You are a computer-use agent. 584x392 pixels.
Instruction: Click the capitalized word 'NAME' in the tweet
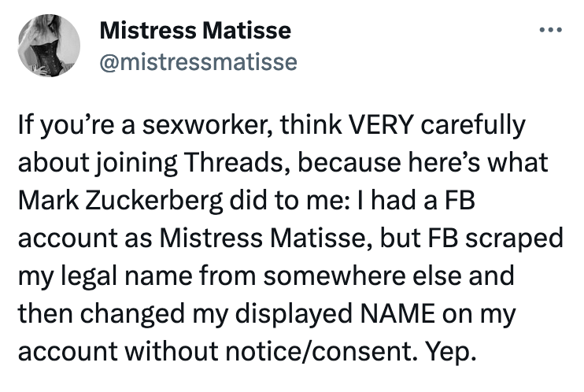(x=397, y=313)
